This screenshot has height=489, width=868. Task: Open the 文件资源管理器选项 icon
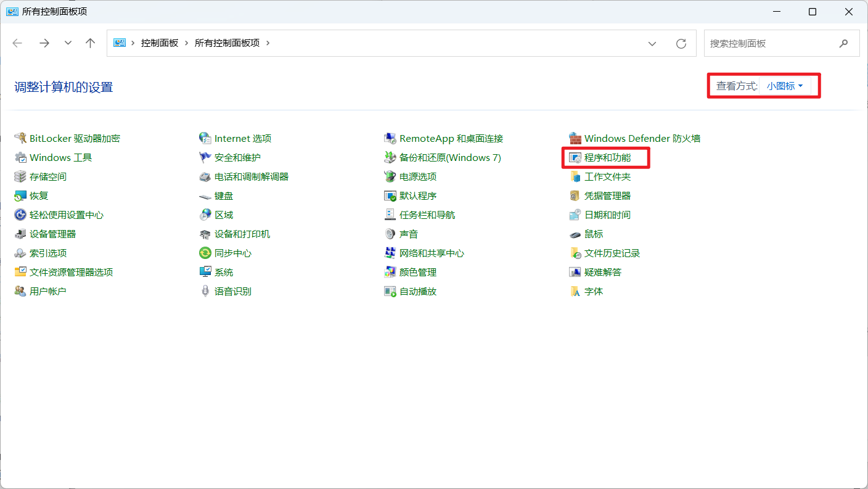[x=20, y=272]
